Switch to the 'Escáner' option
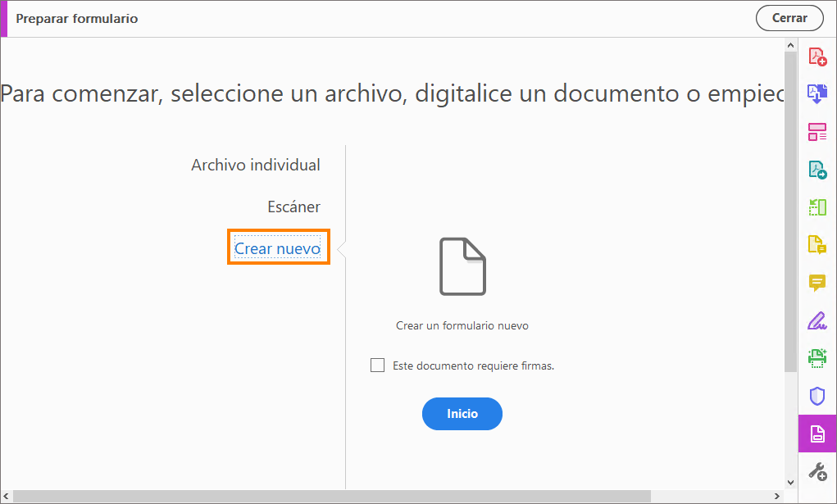 tap(293, 207)
